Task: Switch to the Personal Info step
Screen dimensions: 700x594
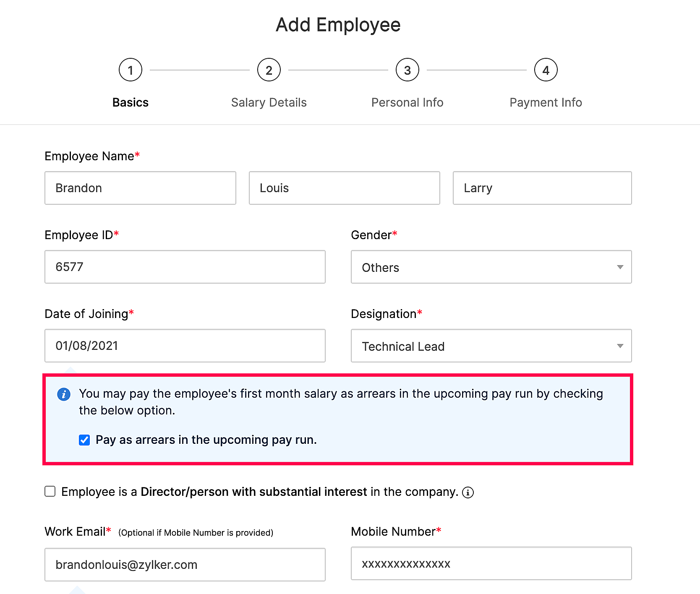Action: click(407, 102)
